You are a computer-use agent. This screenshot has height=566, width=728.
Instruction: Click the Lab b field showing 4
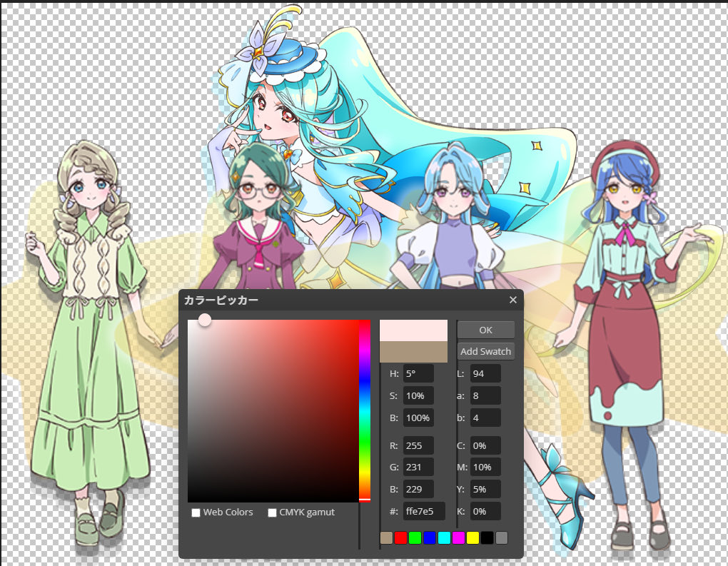(485, 418)
